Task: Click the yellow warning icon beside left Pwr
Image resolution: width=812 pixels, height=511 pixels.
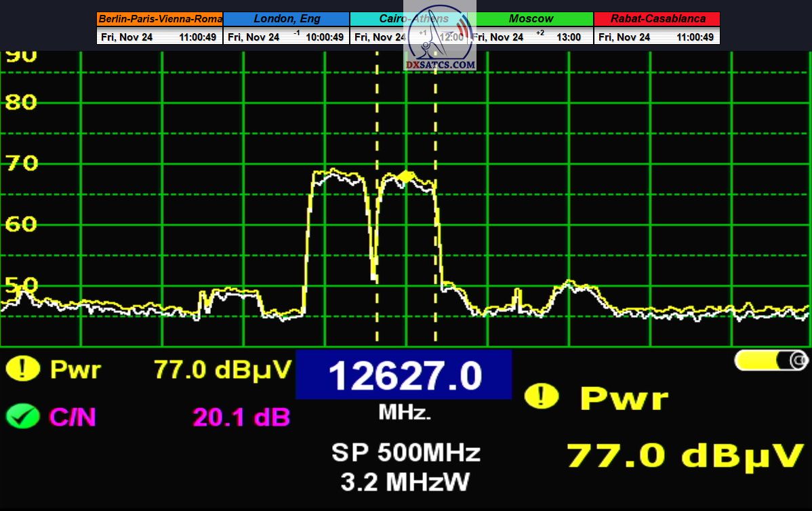Action: coord(22,369)
